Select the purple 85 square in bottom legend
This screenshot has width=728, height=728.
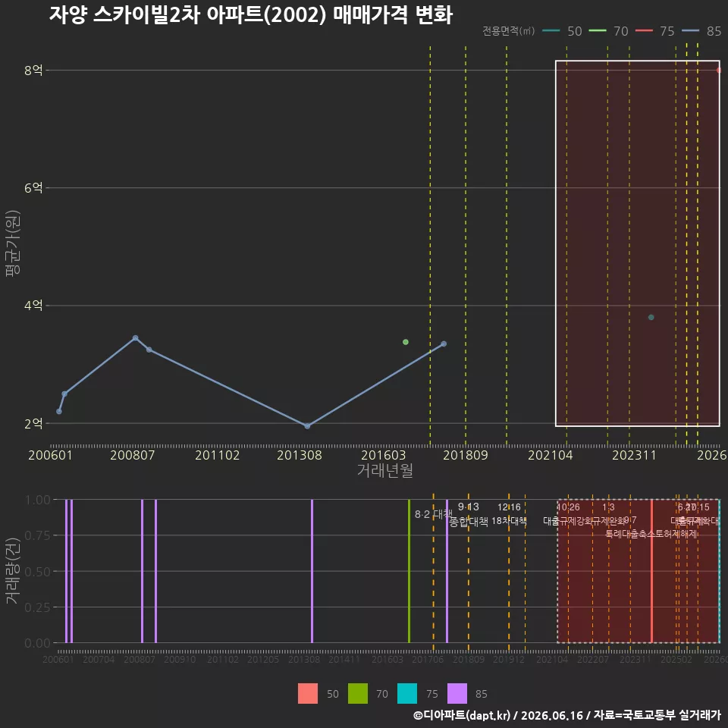pos(457,694)
